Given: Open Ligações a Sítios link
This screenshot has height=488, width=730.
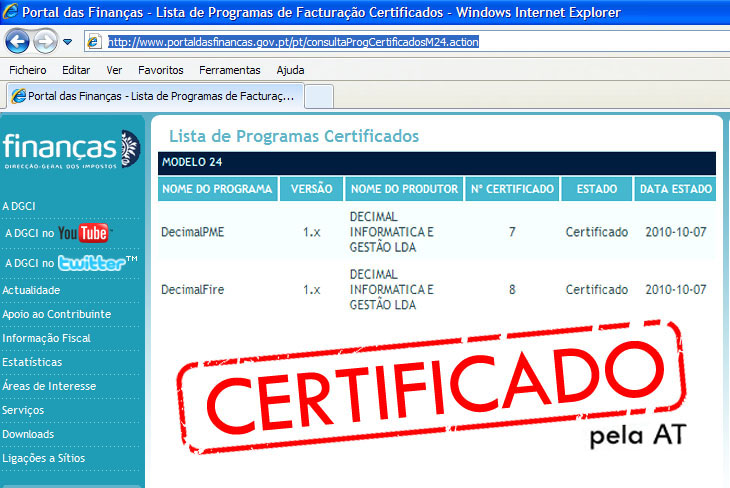Looking at the screenshot, I should pyautogui.click(x=43, y=458).
